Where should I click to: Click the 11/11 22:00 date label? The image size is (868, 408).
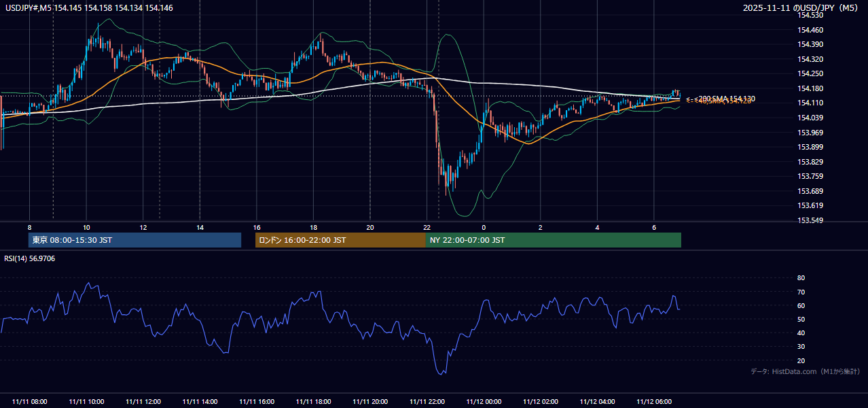point(427,402)
